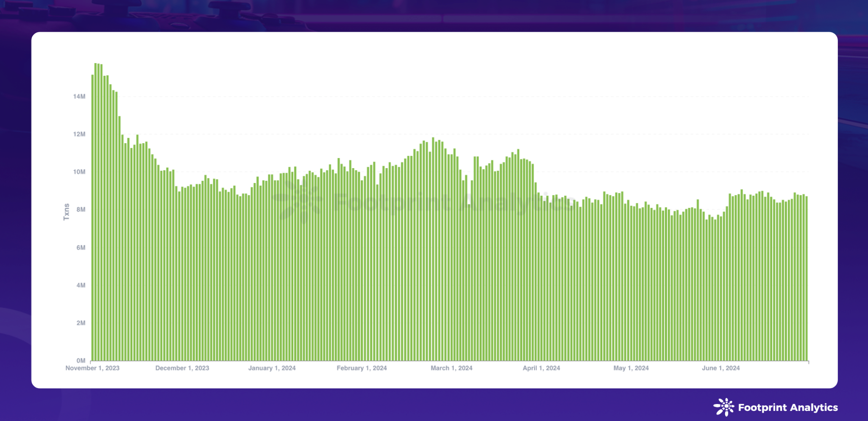Click the 0M y-axis tick label
The image size is (868, 421).
coord(81,361)
